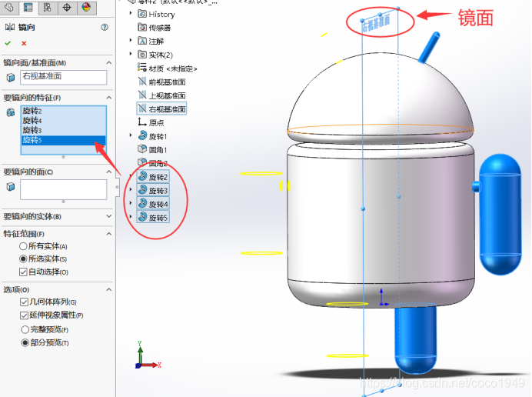Viewport: 532px width, 397px height.
Task: Select 旋转2 in features to mirror list
Action: click(64, 111)
